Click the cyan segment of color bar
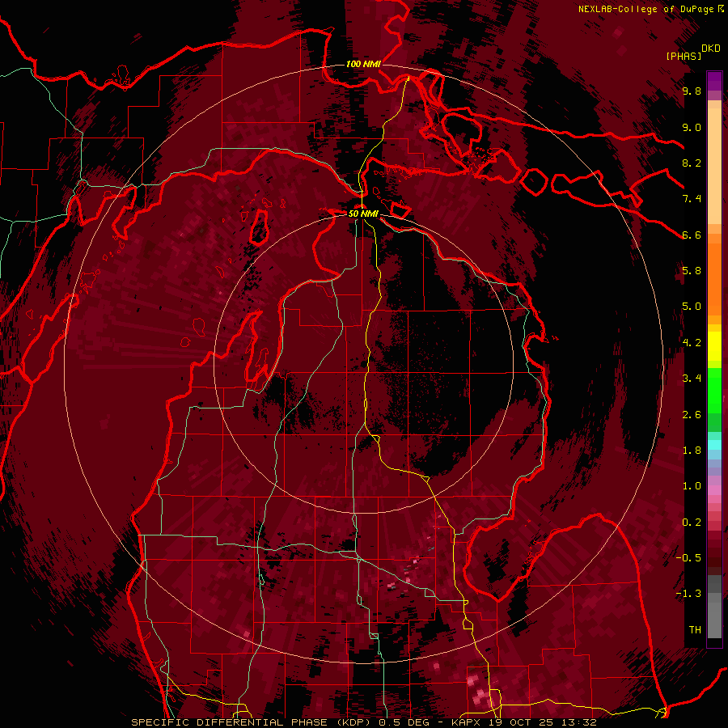The height and width of the screenshot is (728, 728). coord(714,444)
